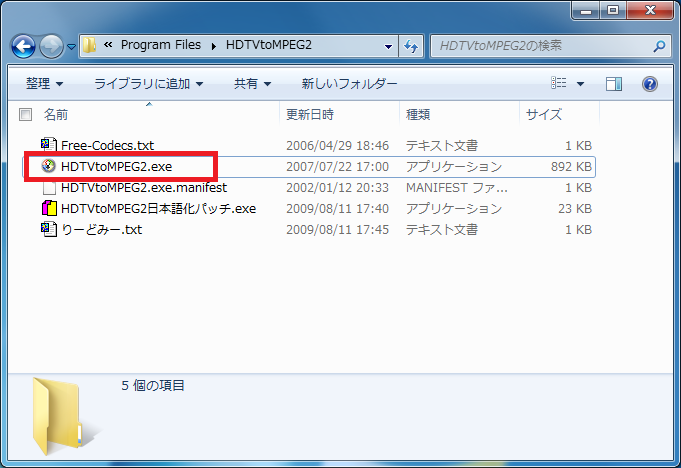
Task: Open the 整理 dropdown menu
Action: pos(44,84)
